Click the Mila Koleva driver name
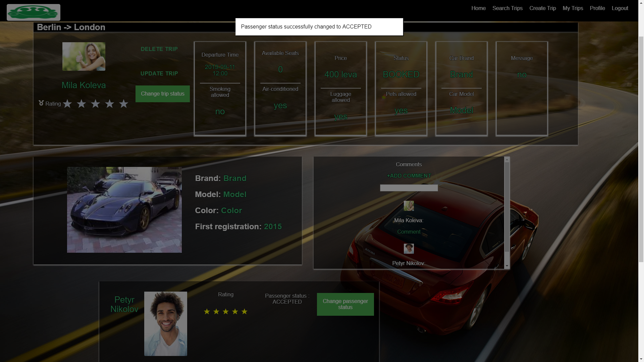Screen dimensions: 644x362 (84, 85)
